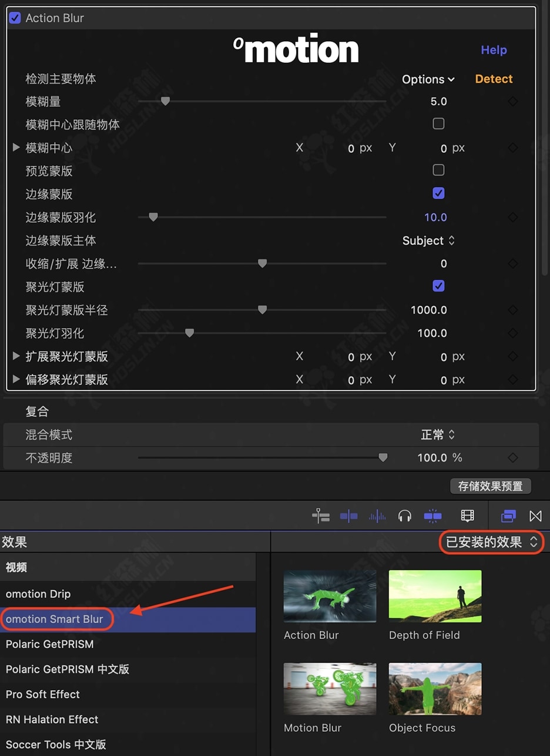
Task: Select the Depth of Field thumbnail
Action: coord(435,596)
